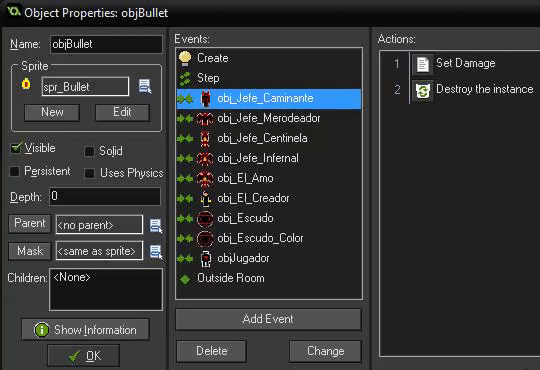
Task: Enable the Persistent checkbox
Action: [x=15, y=171]
